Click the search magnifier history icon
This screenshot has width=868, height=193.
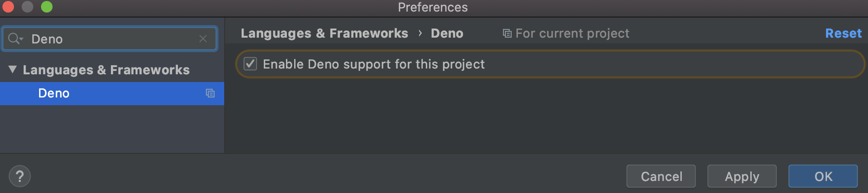click(15, 39)
